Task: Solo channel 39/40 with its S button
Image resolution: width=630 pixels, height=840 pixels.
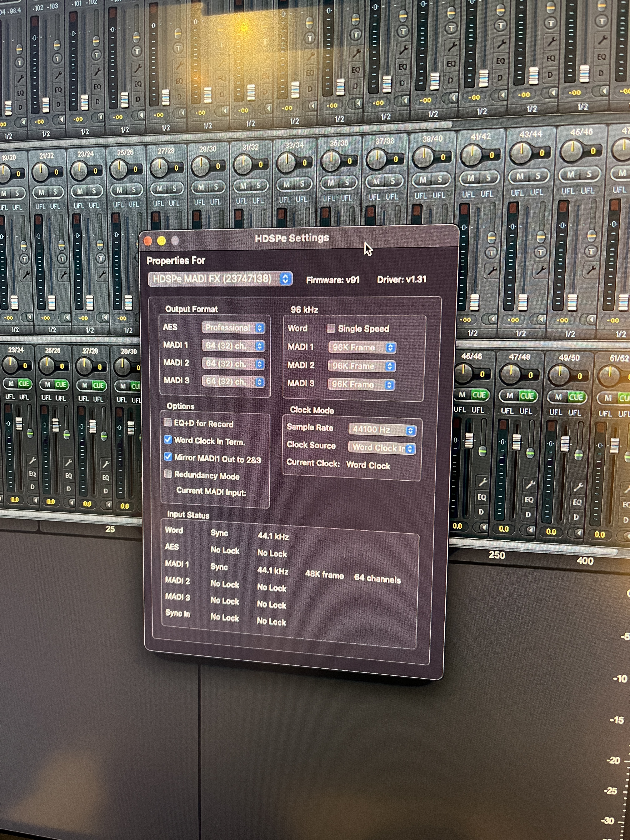Action: (x=440, y=180)
